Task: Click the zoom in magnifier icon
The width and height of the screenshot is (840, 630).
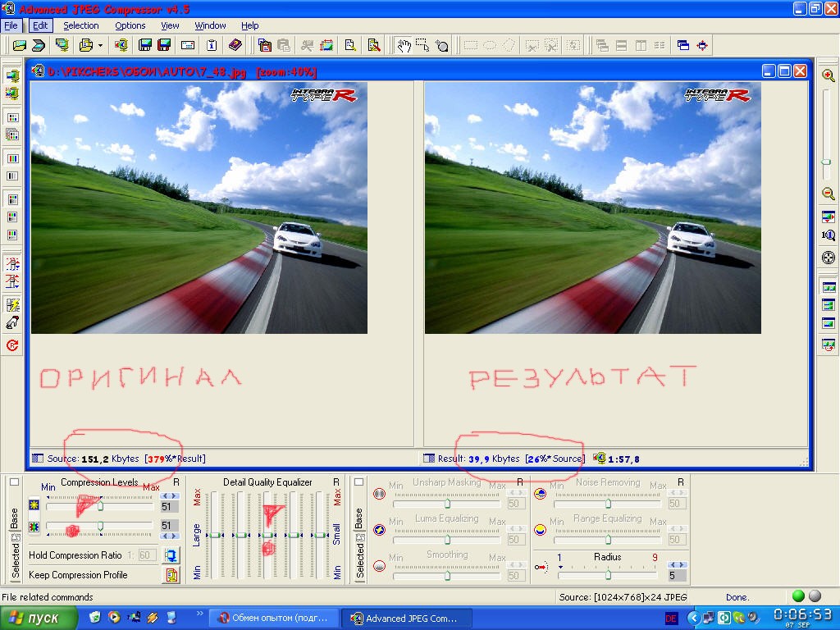Action: coord(829,75)
